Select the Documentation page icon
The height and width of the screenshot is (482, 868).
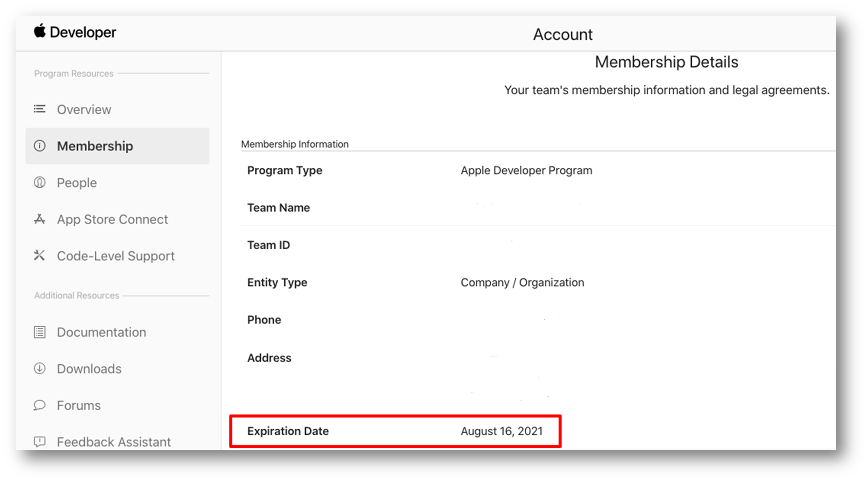tap(40, 332)
